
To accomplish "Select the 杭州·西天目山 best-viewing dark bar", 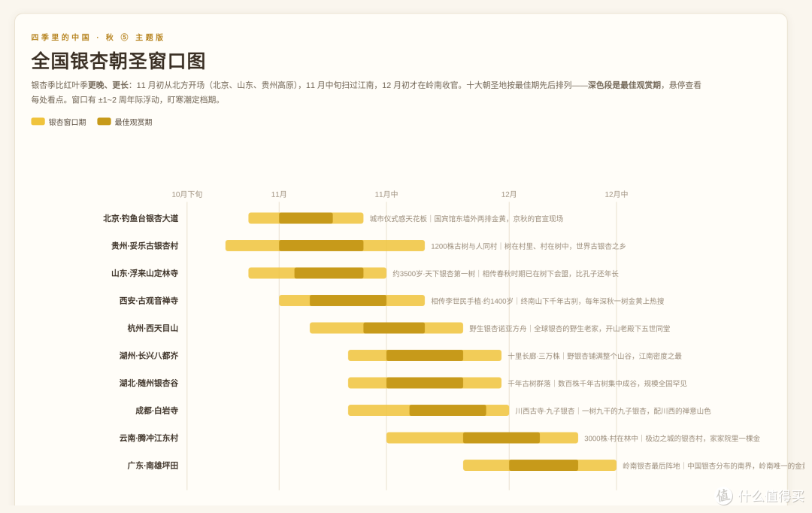I will [394, 328].
